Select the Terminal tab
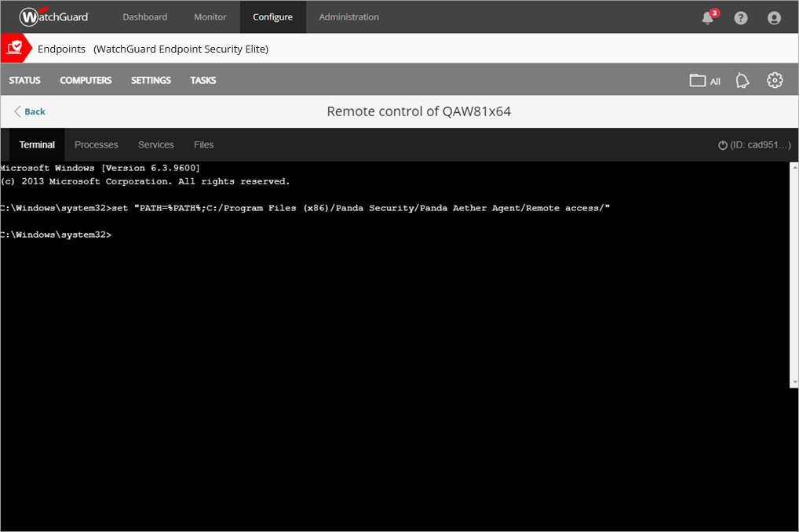Screen dimensions: 799x532 [37, 144]
